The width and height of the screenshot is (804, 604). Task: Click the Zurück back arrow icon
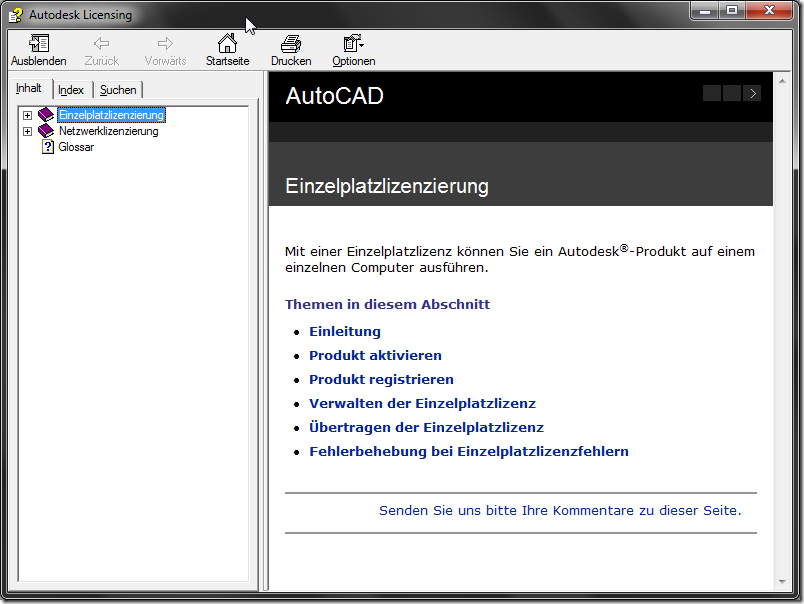point(102,43)
